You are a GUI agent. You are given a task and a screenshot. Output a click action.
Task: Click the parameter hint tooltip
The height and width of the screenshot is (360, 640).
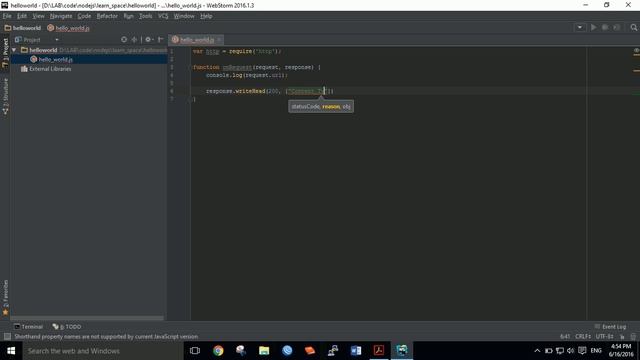(x=321, y=107)
